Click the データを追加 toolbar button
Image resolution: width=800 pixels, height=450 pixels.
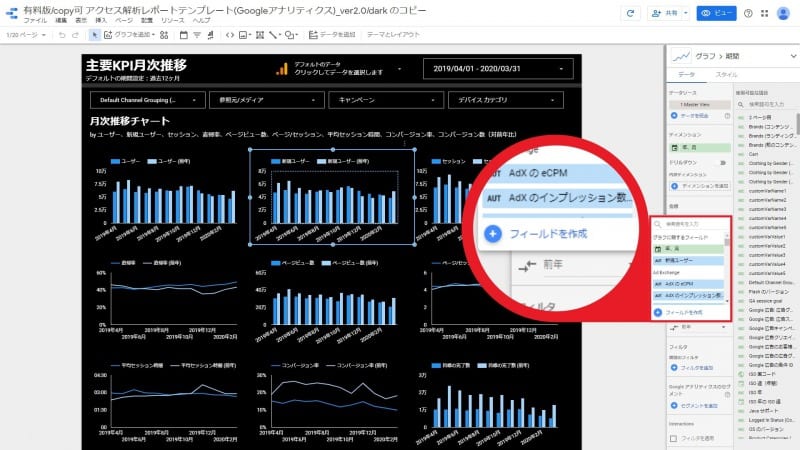coord(332,35)
